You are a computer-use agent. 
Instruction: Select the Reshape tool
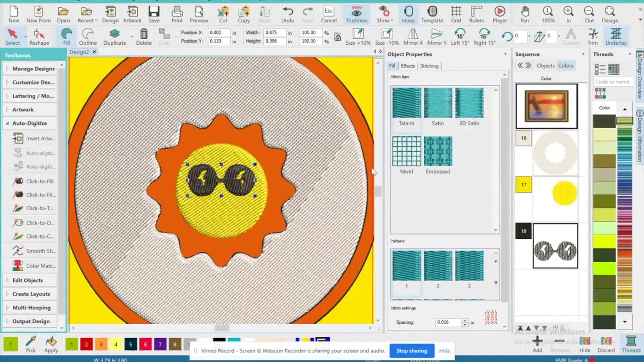pyautogui.click(x=39, y=35)
